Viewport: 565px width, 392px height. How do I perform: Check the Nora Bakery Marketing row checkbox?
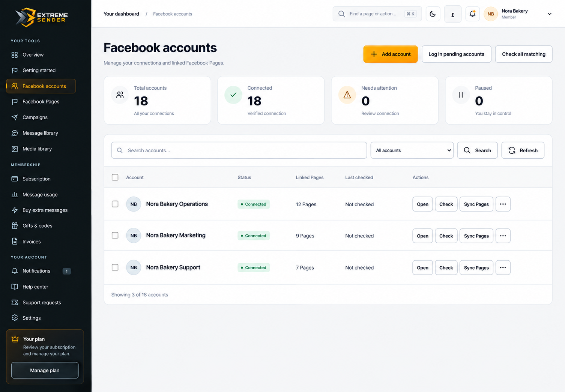click(115, 236)
